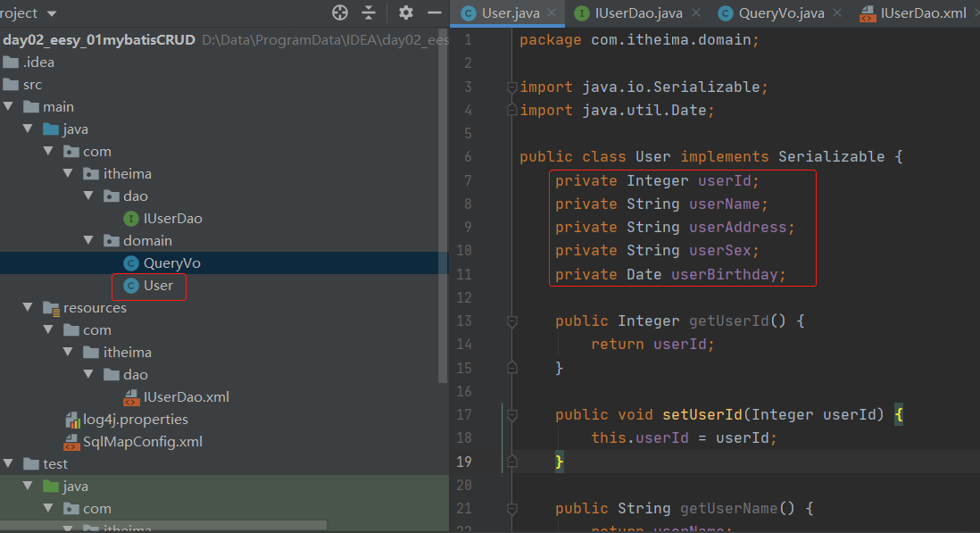Image resolution: width=980 pixels, height=533 pixels.
Task: Close the User.java tab
Action: [552, 12]
